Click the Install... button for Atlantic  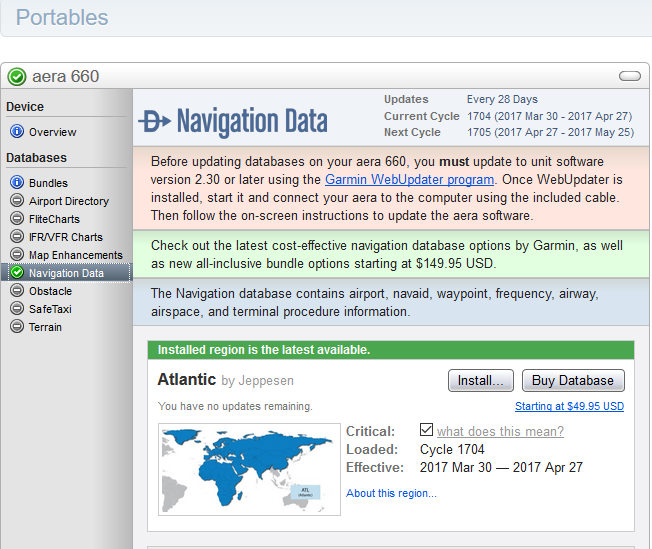481,381
